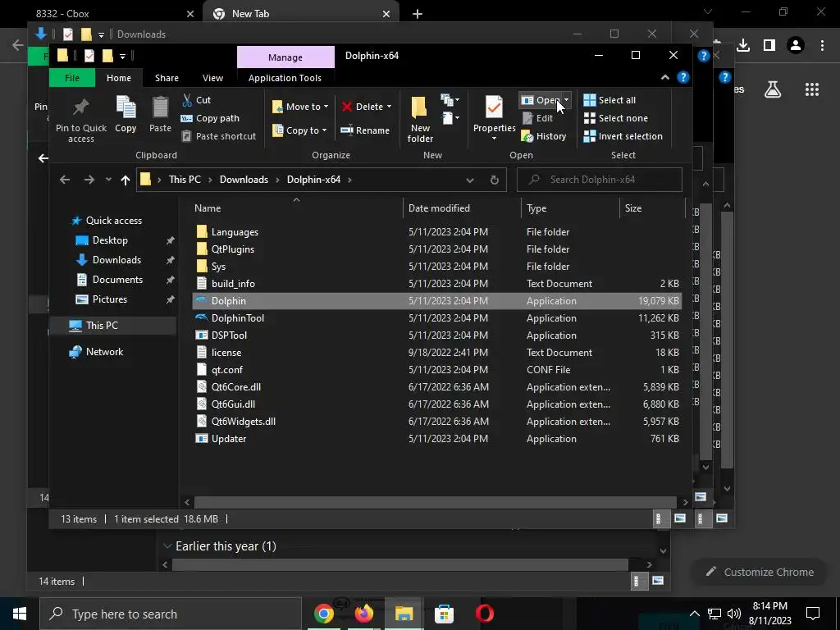This screenshot has width=840, height=630.
Task: Open the File menu
Action: pyautogui.click(x=72, y=78)
